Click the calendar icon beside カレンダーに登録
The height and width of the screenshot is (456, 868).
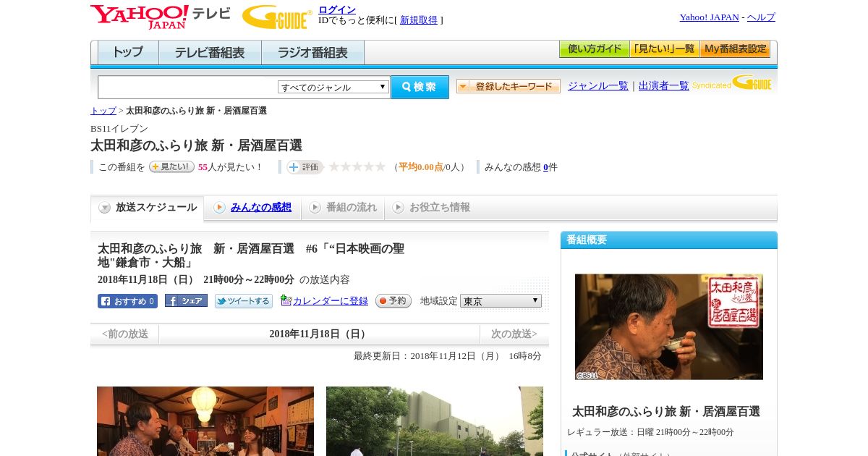(x=286, y=300)
